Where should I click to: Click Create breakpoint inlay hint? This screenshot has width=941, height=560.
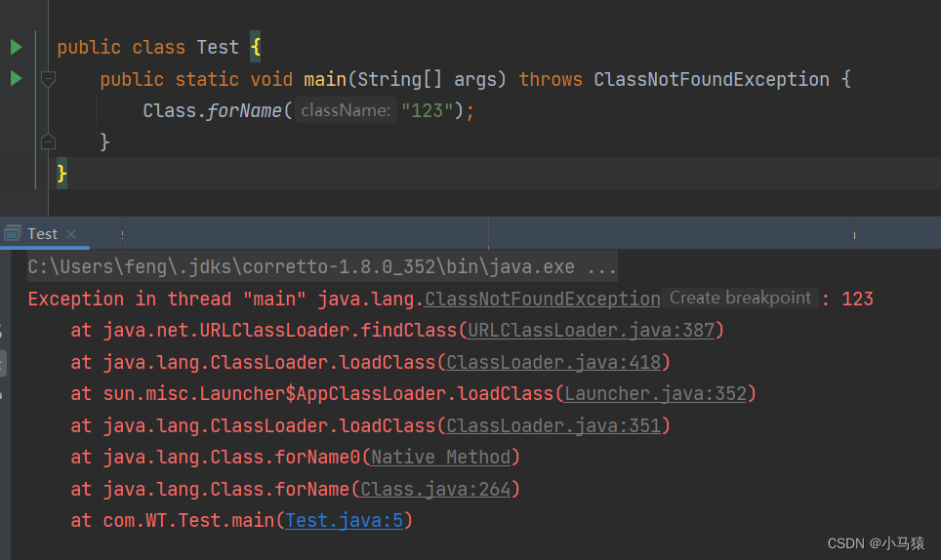(x=740, y=298)
